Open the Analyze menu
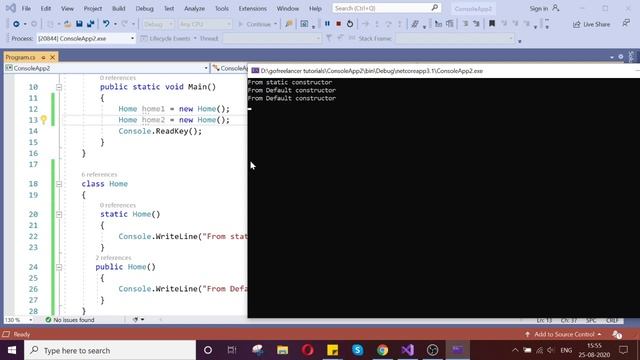 point(194,8)
